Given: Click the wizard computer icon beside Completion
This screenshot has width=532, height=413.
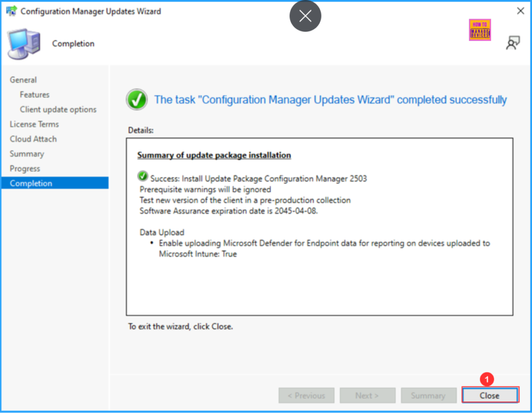Looking at the screenshot, I should click(23, 44).
